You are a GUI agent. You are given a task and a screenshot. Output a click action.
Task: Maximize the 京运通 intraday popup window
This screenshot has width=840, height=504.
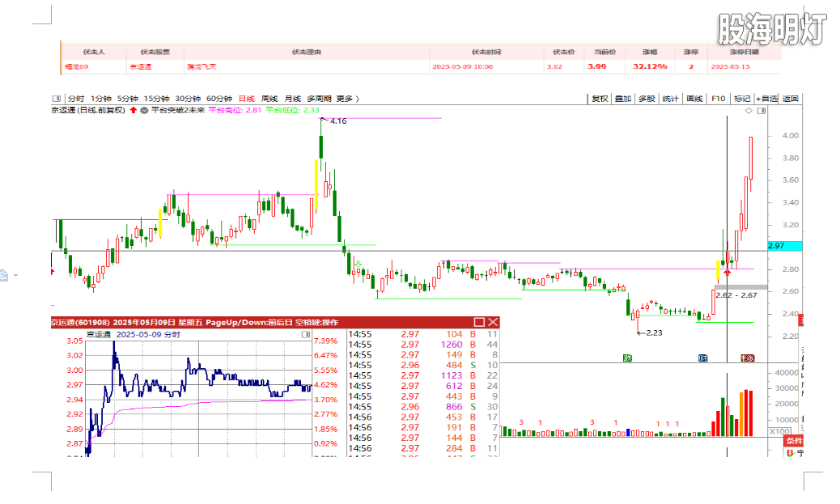point(479,322)
